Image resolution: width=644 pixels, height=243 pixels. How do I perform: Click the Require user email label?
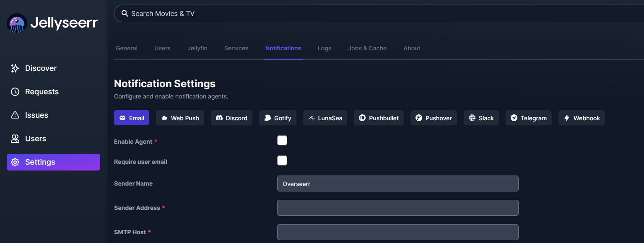(140, 162)
